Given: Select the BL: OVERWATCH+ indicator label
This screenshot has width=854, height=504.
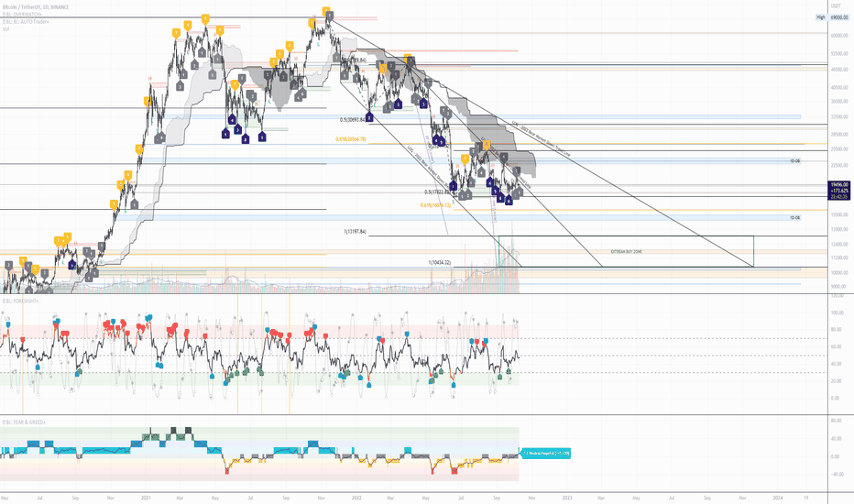Looking at the screenshot, I should pyautogui.click(x=22, y=14).
